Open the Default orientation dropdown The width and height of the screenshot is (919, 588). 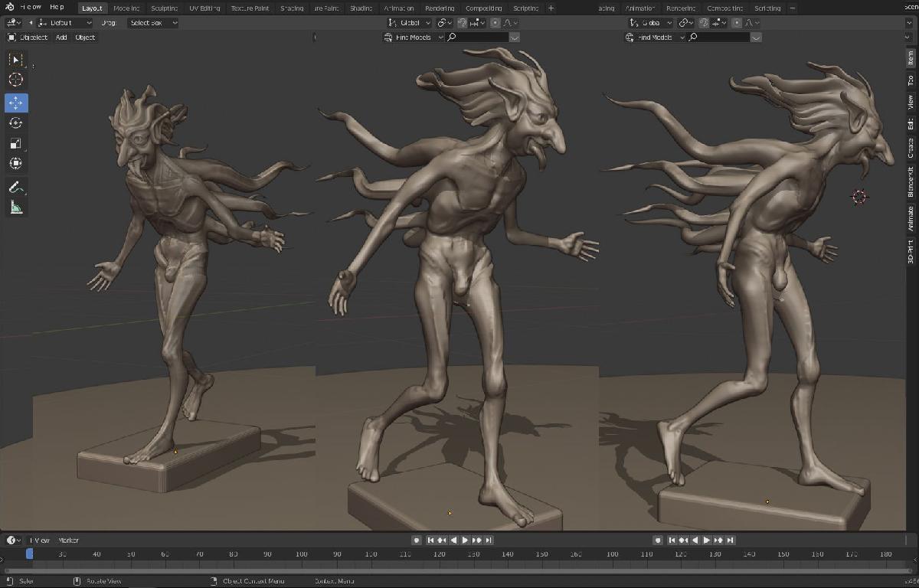point(65,23)
